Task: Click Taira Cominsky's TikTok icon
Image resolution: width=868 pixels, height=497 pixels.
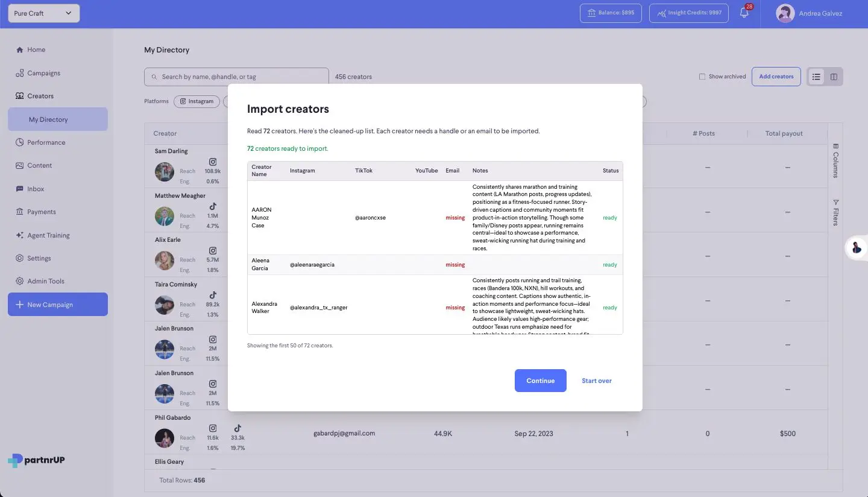Action: pos(213,295)
